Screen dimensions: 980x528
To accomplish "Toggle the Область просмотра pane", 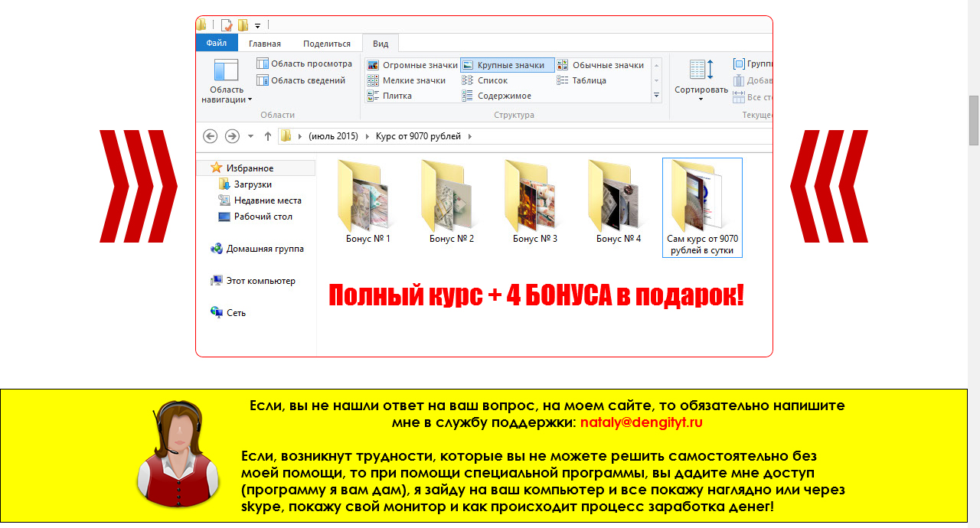I will click(304, 64).
